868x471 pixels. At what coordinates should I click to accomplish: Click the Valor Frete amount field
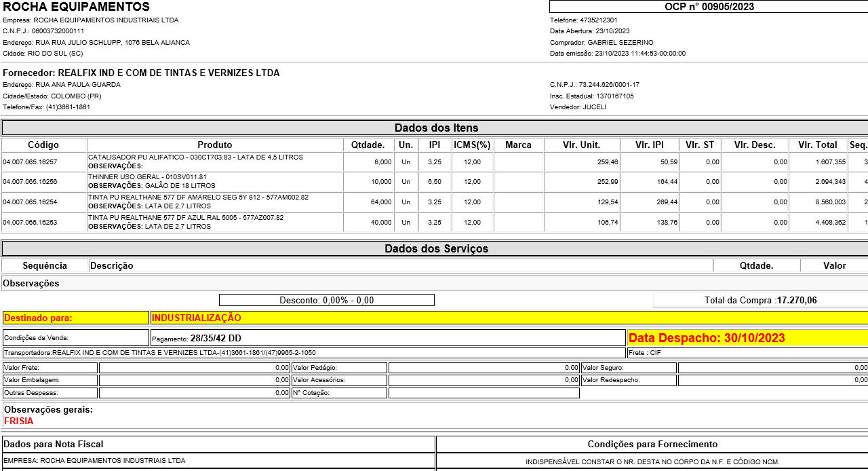tap(194, 368)
